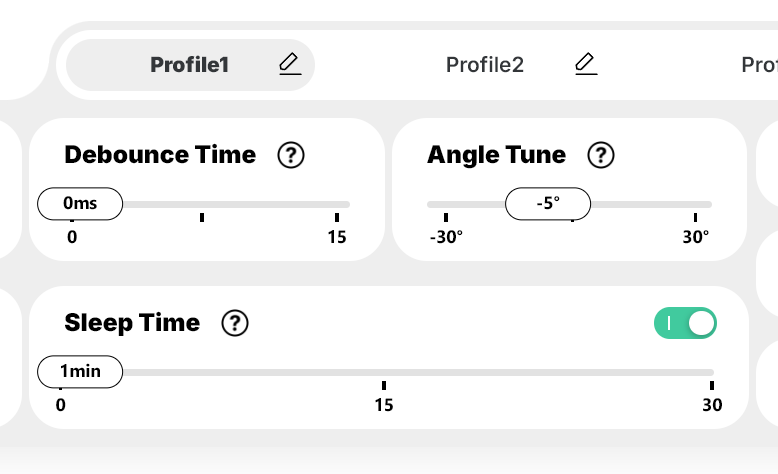Open the Debounce Time help tooltip
778x474 pixels.
(291, 155)
